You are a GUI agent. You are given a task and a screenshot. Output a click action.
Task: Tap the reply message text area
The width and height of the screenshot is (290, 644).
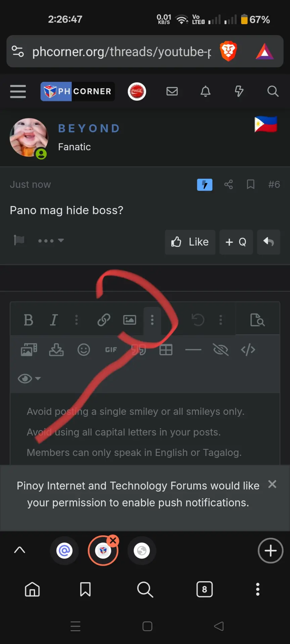coord(145,429)
